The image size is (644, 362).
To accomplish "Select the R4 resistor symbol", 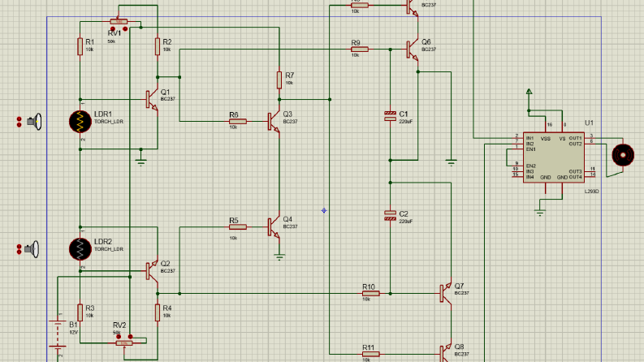I will [158, 312].
